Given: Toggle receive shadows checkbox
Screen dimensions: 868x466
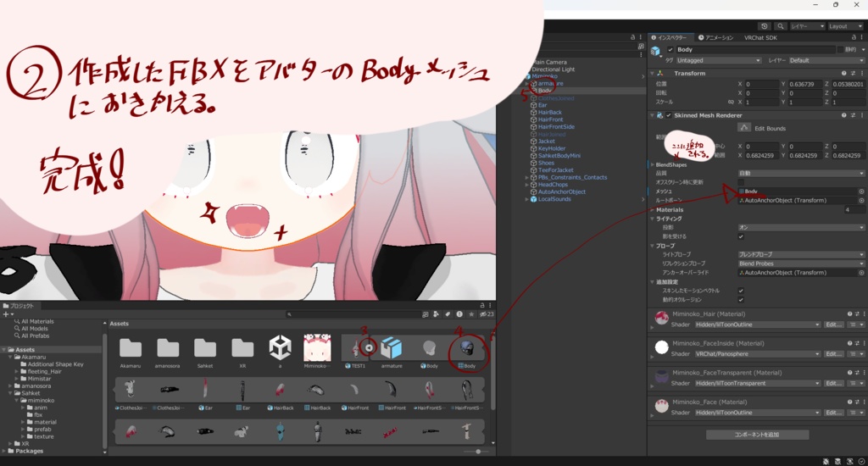Looking at the screenshot, I should pyautogui.click(x=741, y=236).
